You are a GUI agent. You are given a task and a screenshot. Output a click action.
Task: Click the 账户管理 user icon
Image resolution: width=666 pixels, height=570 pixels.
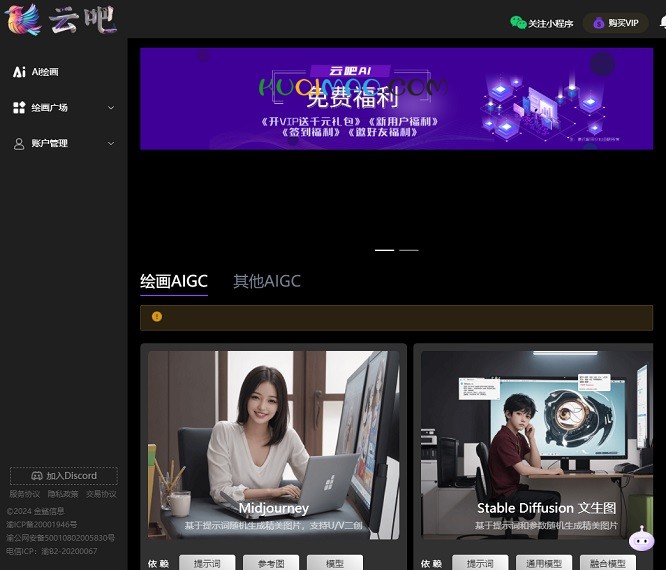(19, 144)
